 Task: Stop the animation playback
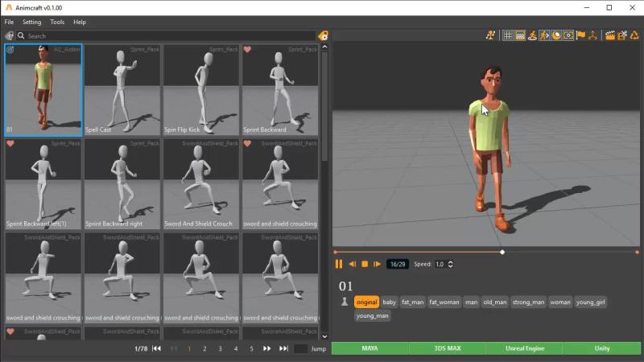pos(365,265)
